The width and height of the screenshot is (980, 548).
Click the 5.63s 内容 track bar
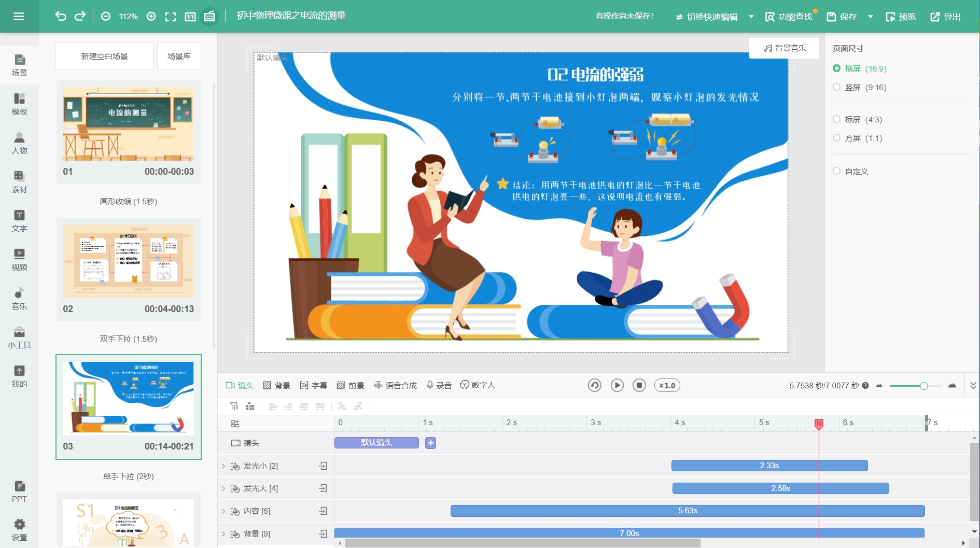click(x=688, y=511)
